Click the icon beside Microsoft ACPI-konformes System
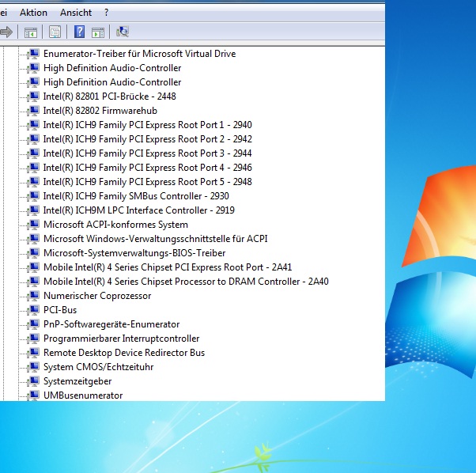 point(33,225)
